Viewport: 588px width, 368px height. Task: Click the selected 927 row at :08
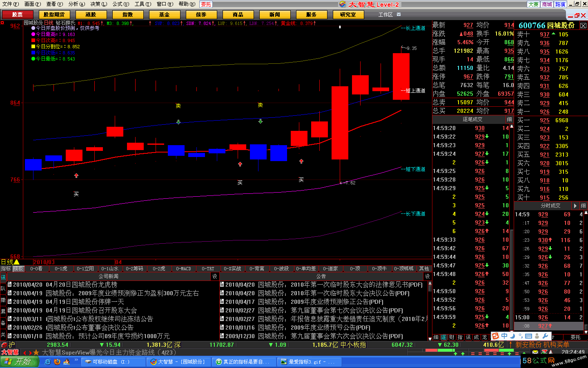click(x=548, y=326)
